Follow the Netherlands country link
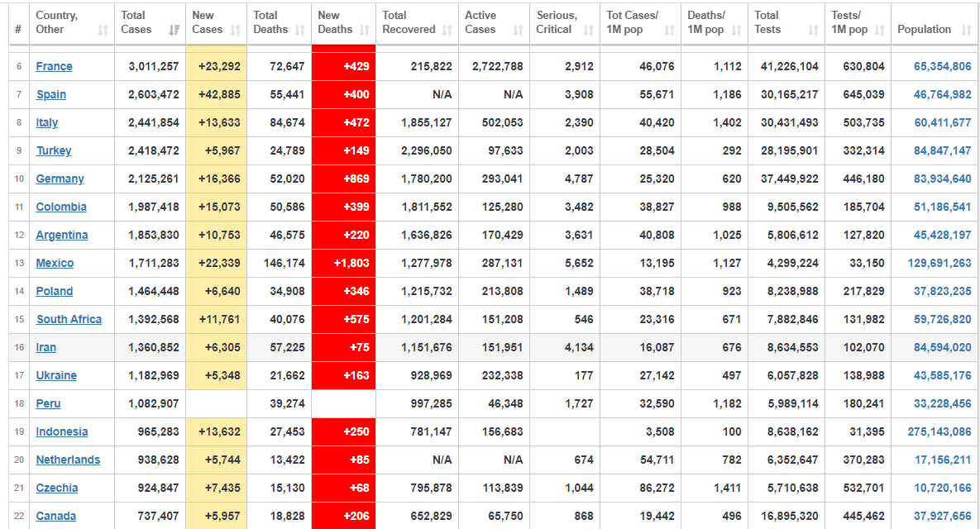 point(68,460)
